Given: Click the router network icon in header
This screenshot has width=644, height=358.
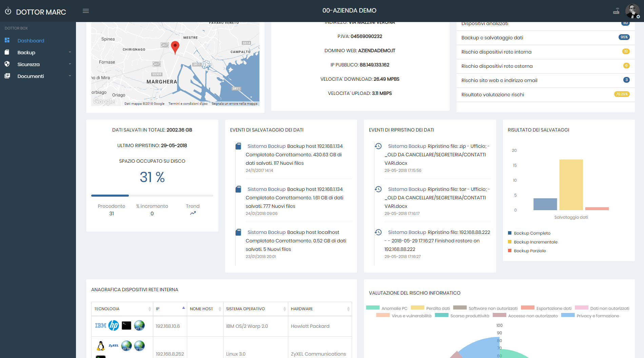Looking at the screenshot, I should tap(616, 11).
